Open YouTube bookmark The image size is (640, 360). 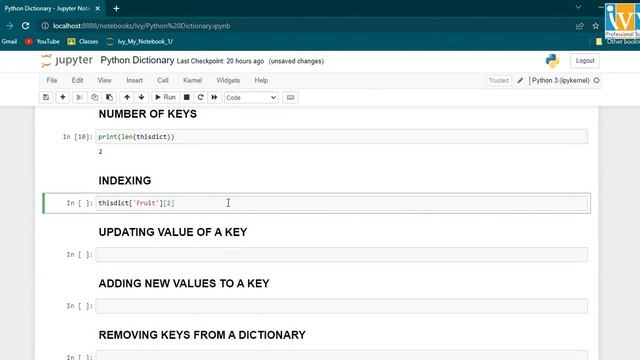click(42, 42)
